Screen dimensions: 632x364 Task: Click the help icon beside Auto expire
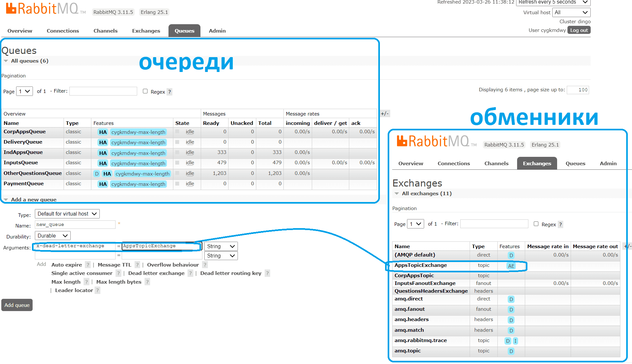pos(88,265)
